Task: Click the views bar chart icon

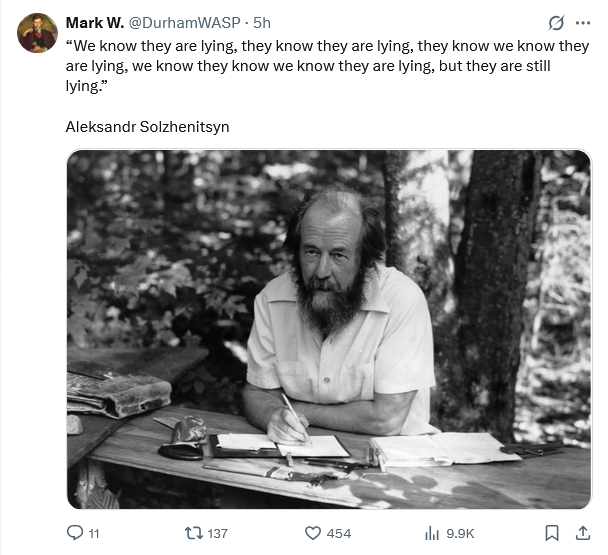Action: (432, 533)
